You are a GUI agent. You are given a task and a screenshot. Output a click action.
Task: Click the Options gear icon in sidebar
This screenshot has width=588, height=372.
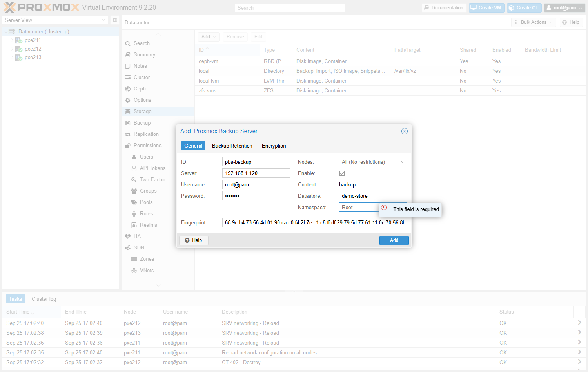coord(128,100)
